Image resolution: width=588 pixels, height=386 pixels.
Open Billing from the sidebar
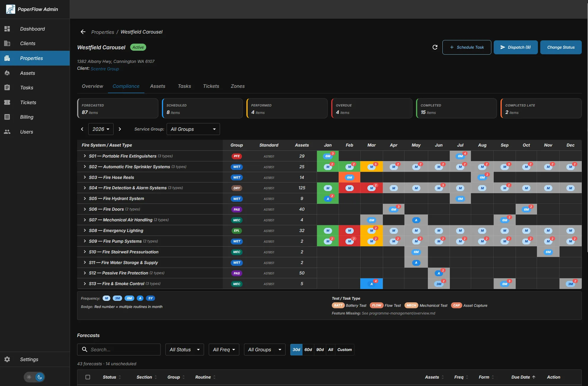coord(26,117)
